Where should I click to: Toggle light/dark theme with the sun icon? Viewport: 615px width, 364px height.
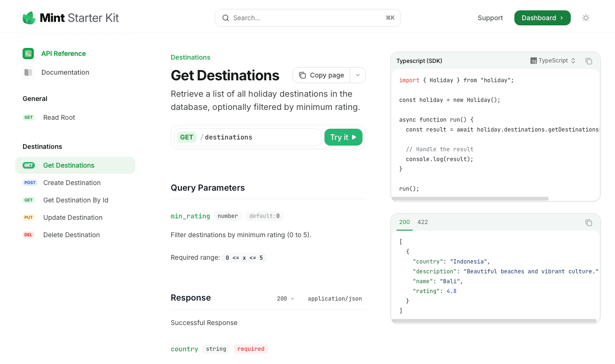(586, 17)
